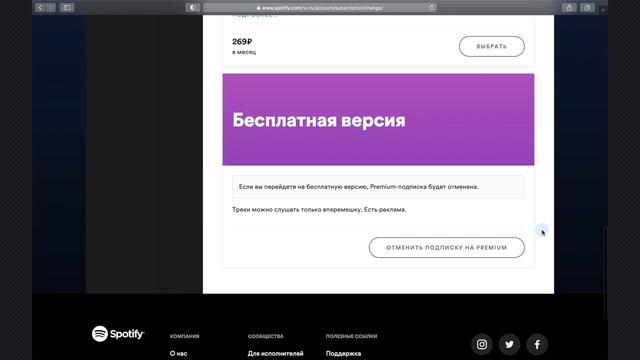
Task: Open the Поддержка footer link
Action: [x=343, y=353]
